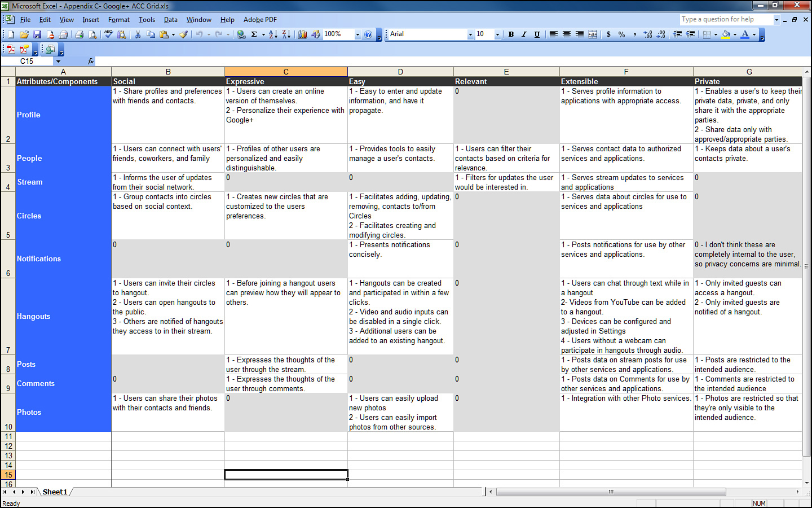Open the help question dropdown arrow
The height and width of the screenshot is (508, 812).
tap(776, 20)
